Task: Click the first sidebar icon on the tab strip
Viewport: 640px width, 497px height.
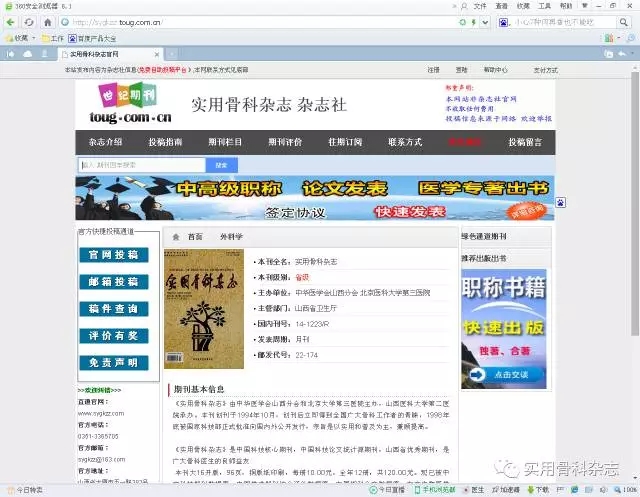Action: pos(11,54)
